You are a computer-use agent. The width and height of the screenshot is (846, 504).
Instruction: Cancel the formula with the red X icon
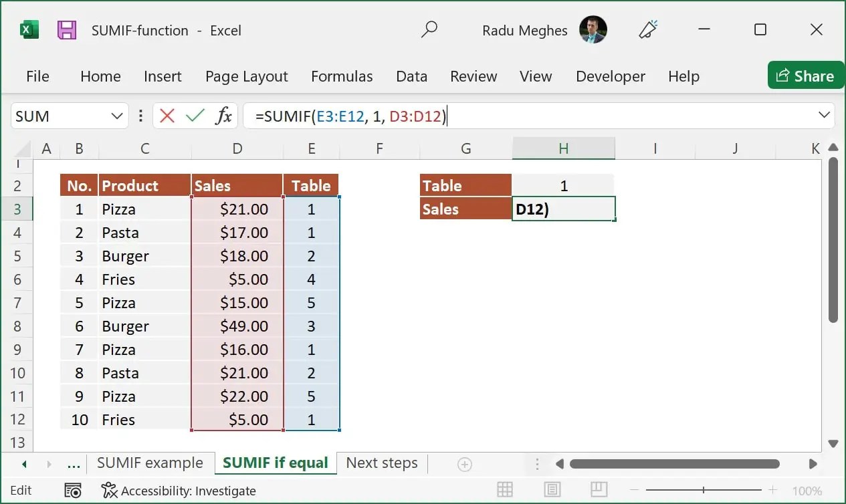point(166,115)
